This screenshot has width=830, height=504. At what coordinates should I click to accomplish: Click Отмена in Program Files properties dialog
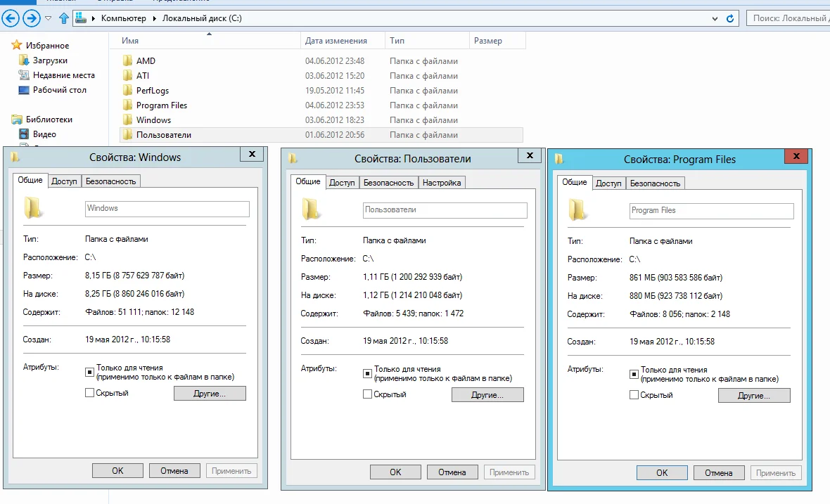[718, 473]
